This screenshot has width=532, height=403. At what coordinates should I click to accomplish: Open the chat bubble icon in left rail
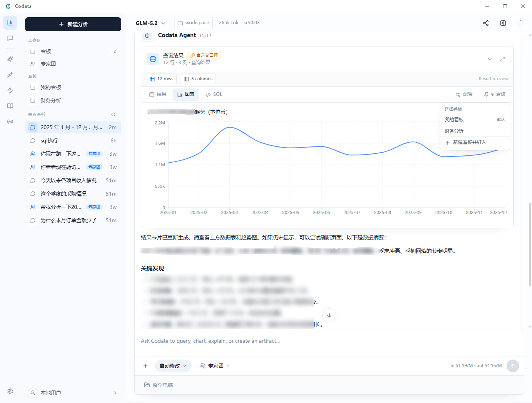(10, 38)
